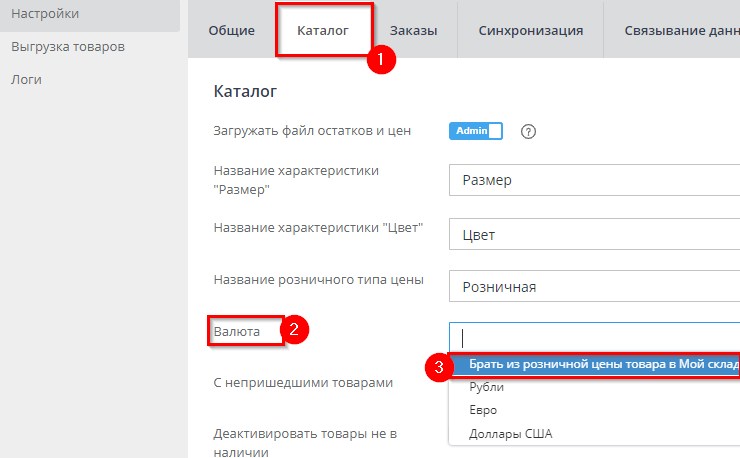Click the red step 2 marker badge
740x458 pixels.
pos(293,330)
